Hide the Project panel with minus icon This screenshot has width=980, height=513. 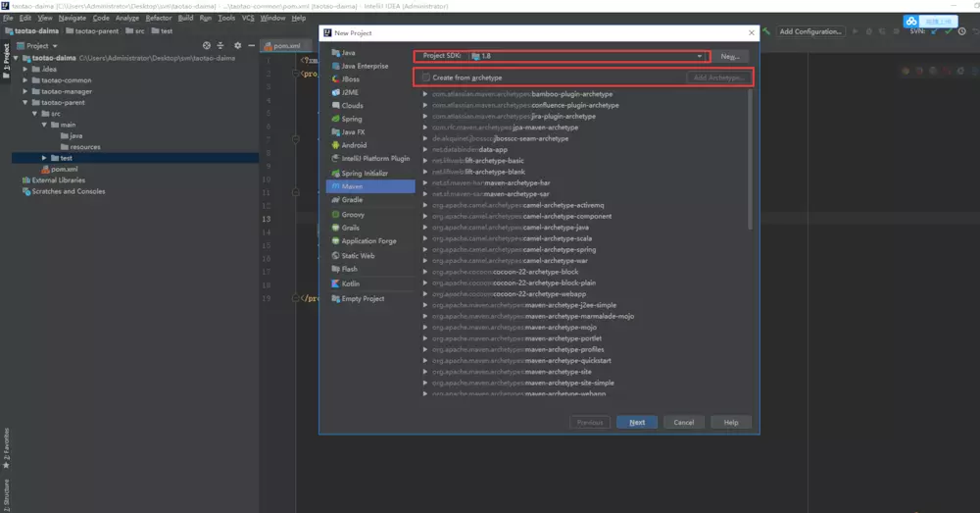[251, 46]
